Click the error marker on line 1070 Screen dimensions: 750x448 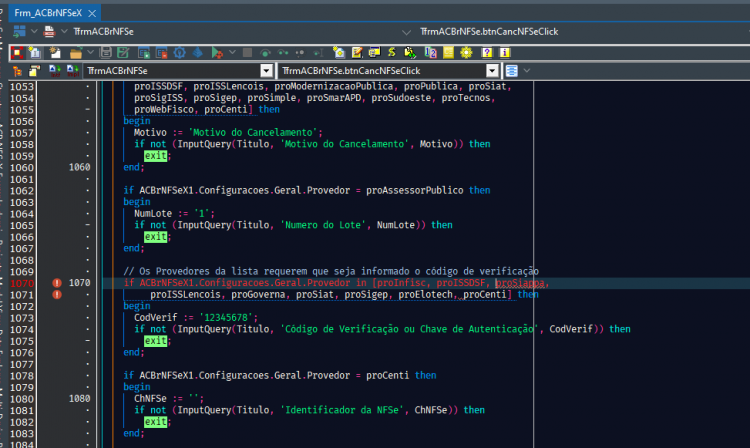coord(57,283)
